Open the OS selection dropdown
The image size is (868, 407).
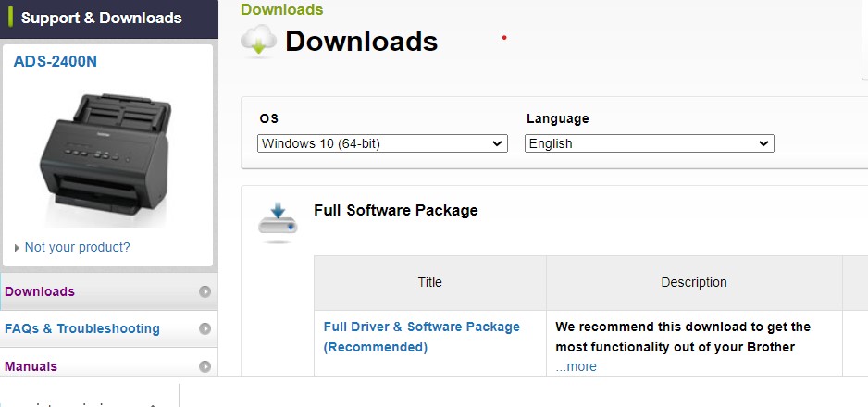(382, 143)
